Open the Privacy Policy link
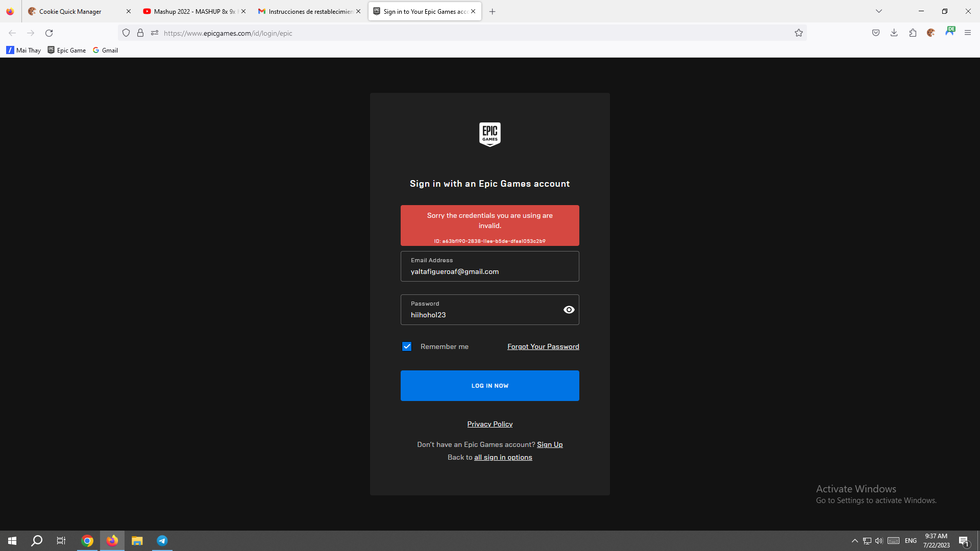Viewport: 980px width, 551px height. click(x=490, y=424)
